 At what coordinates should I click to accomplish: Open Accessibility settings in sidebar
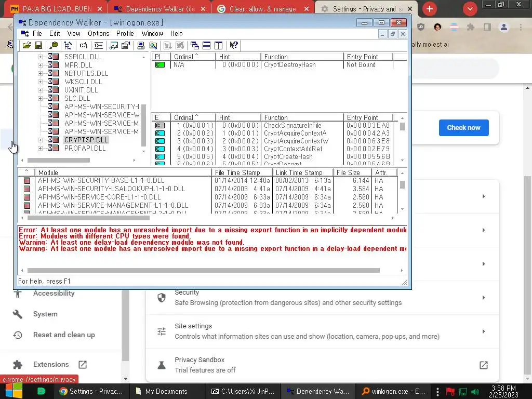click(x=54, y=293)
